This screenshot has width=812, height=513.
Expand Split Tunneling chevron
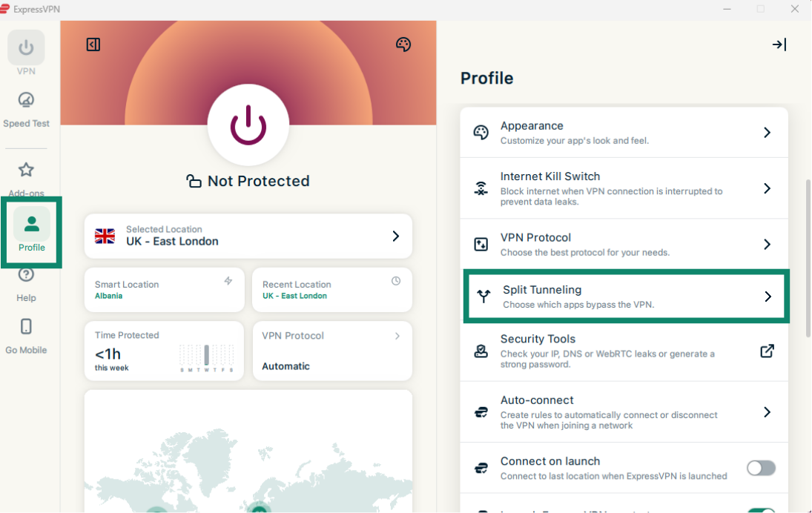coord(768,297)
